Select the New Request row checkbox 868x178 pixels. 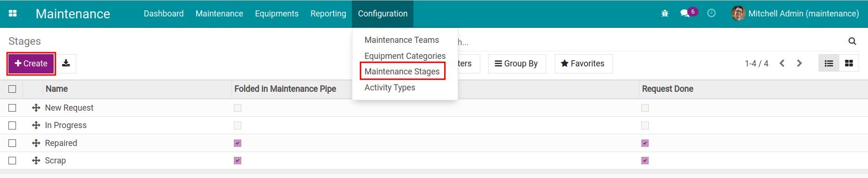(x=12, y=108)
